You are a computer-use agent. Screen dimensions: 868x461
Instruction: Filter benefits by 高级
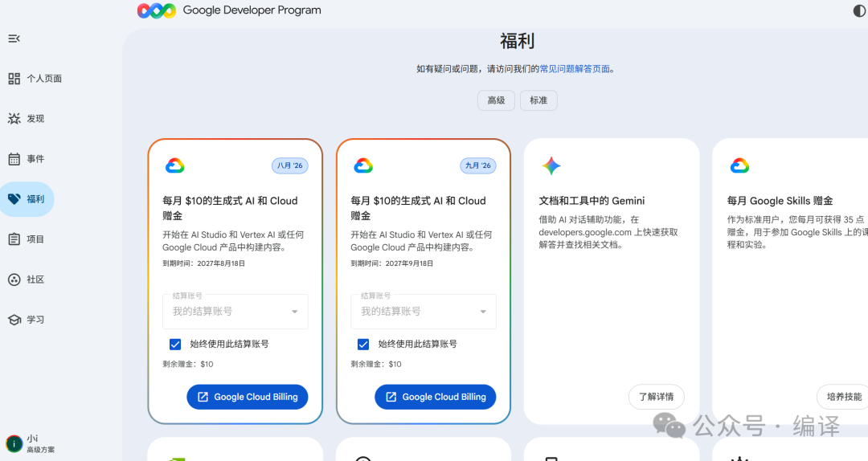[x=496, y=100]
